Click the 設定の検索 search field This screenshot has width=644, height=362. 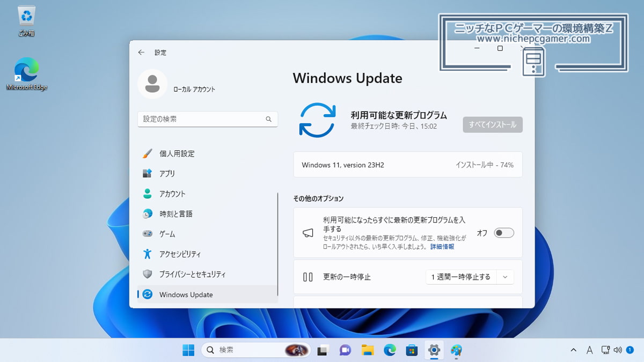click(208, 119)
